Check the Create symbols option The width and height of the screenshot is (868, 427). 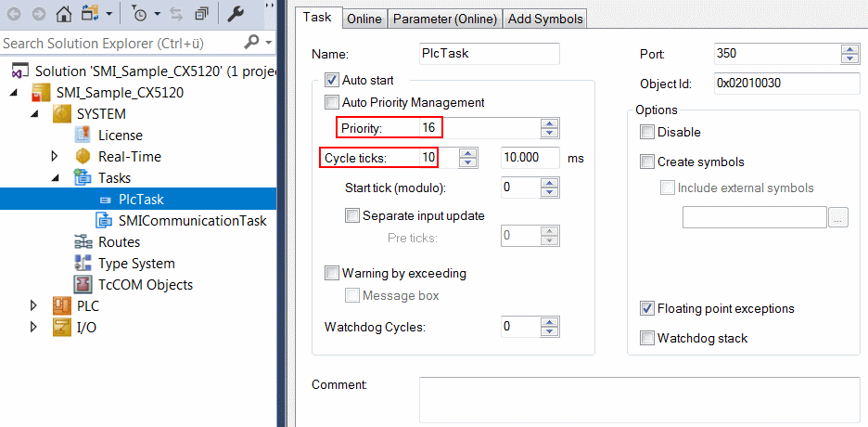[x=646, y=162]
